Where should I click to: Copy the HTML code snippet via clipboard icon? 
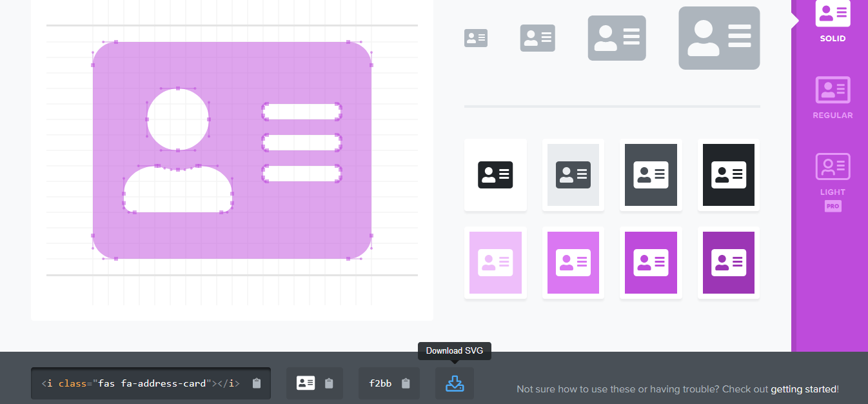[x=257, y=383]
